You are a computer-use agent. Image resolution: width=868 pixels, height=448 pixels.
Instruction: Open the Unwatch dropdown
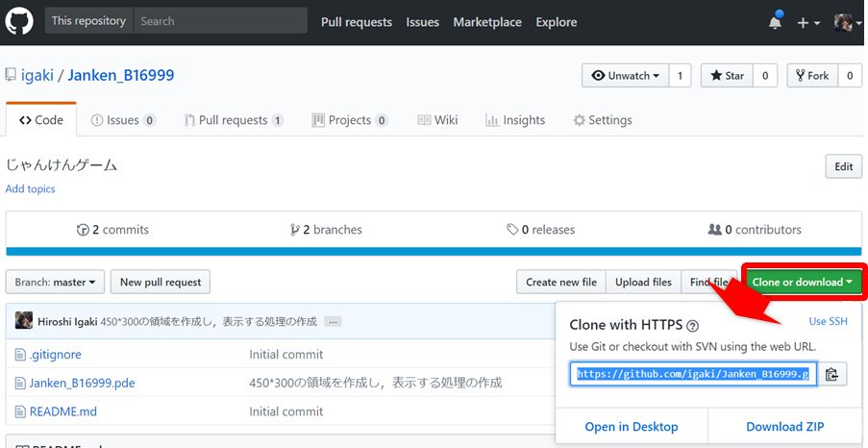pos(626,76)
